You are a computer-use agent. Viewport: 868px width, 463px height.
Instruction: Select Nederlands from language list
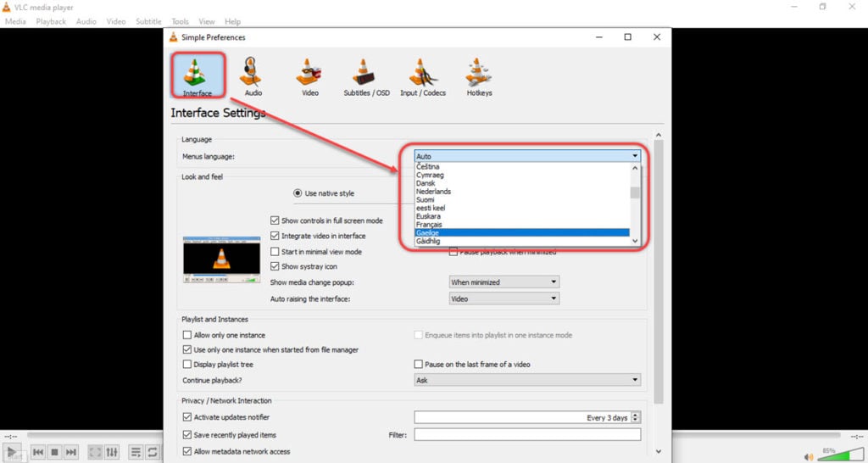click(x=522, y=192)
